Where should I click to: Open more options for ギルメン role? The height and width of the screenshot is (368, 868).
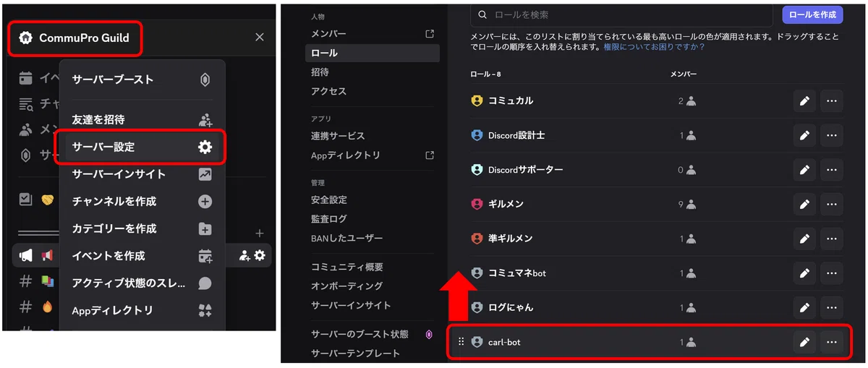pos(831,205)
